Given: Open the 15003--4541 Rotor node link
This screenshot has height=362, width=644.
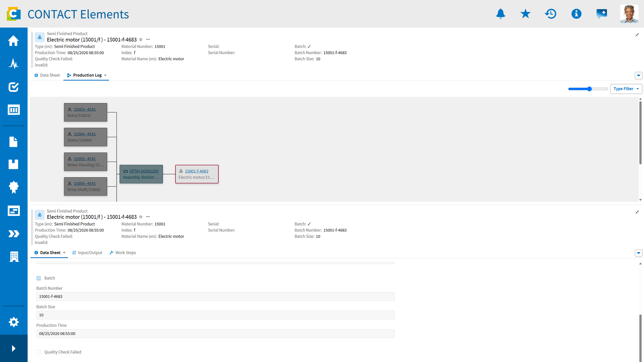Looking at the screenshot, I should pyautogui.click(x=85, y=109).
